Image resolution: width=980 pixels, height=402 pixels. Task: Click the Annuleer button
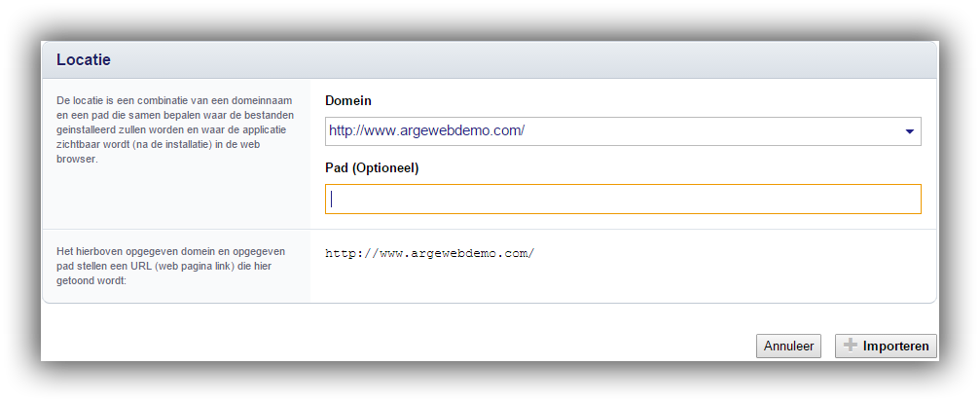click(788, 346)
